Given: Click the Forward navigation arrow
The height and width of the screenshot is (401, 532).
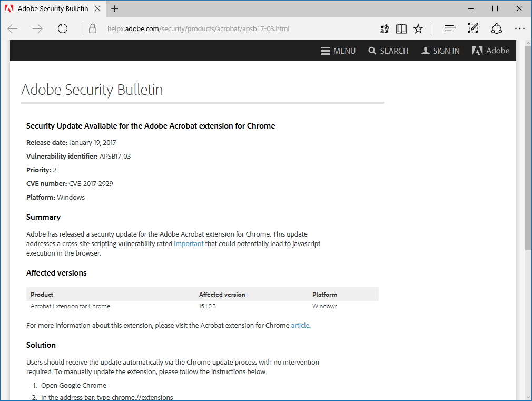Looking at the screenshot, I should pyautogui.click(x=37, y=29).
